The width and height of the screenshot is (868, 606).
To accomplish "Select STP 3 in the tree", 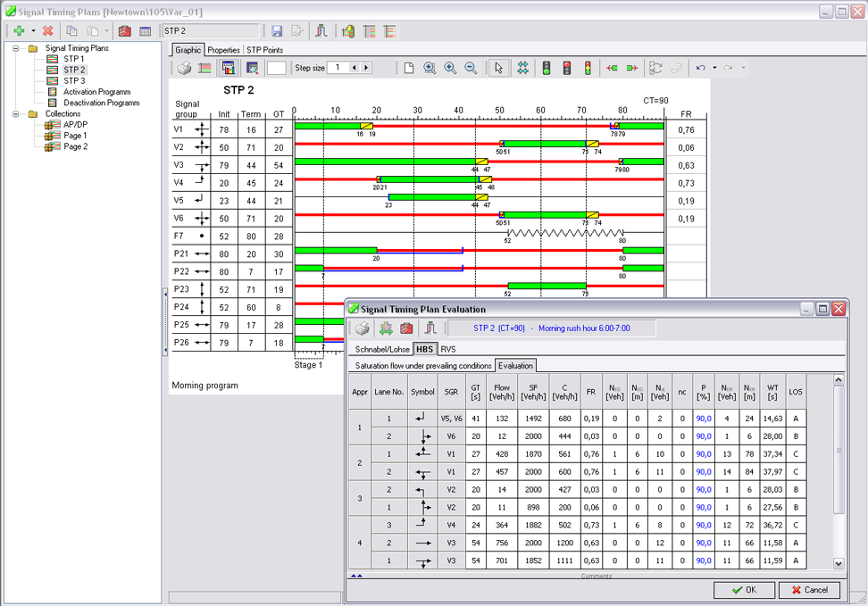I will point(74,80).
